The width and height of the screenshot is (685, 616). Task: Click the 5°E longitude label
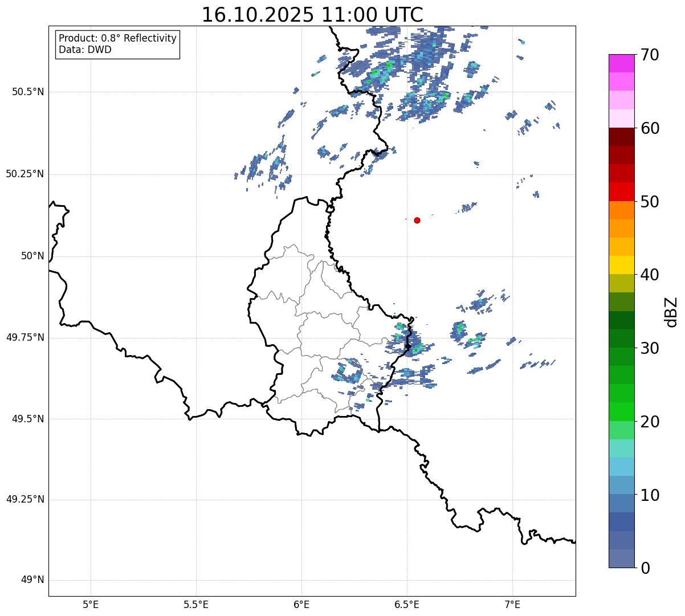(91, 604)
